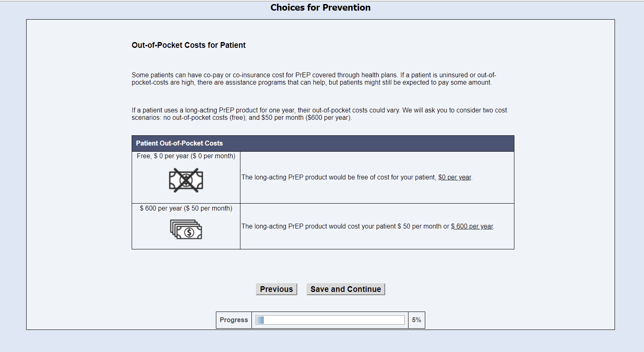Click the survey progress bar
Viewport: 644px width, 352px height.
[x=330, y=320]
